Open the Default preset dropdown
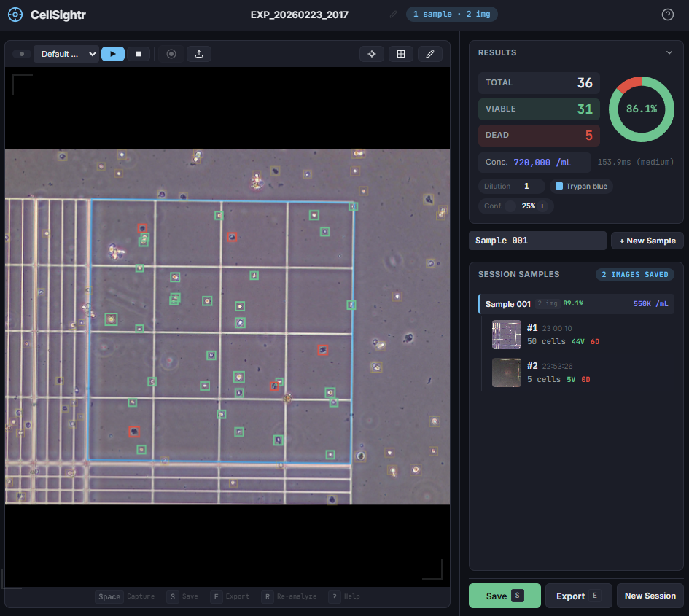 point(66,54)
